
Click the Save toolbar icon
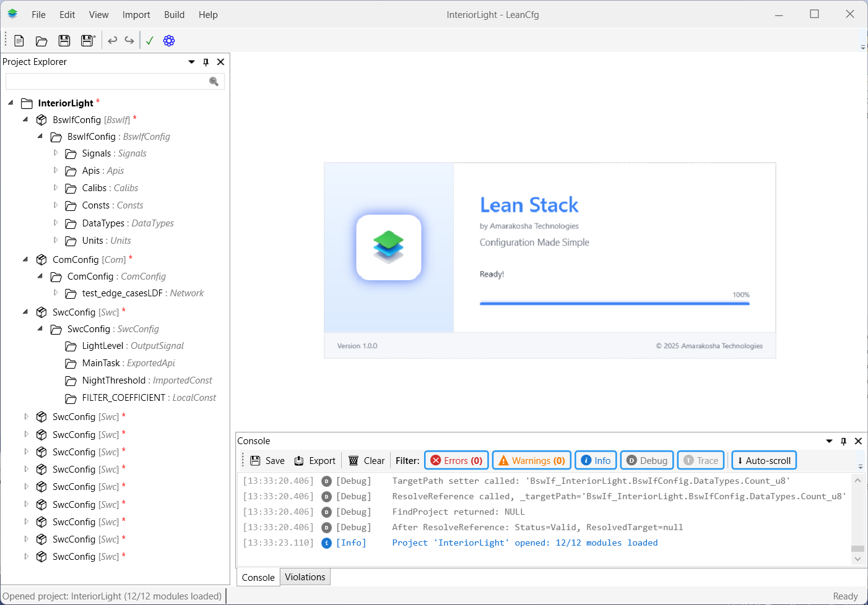pos(64,41)
